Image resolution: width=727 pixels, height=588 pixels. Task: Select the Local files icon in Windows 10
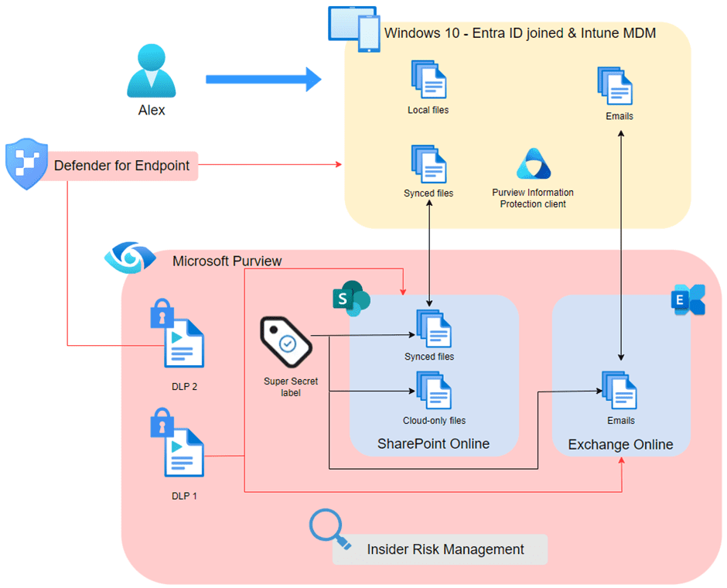click(429, 79)
